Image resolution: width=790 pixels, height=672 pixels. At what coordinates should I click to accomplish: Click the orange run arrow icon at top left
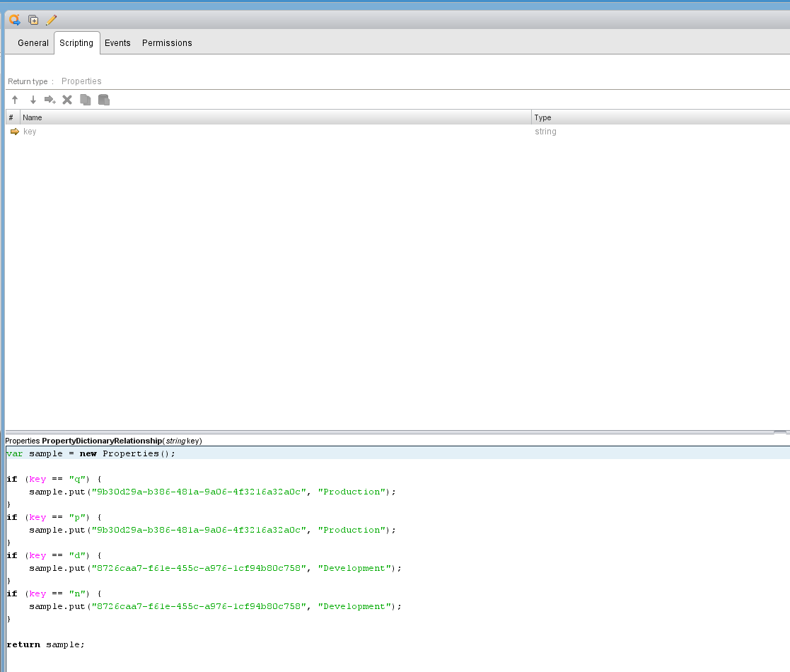[x=14, y=20]
